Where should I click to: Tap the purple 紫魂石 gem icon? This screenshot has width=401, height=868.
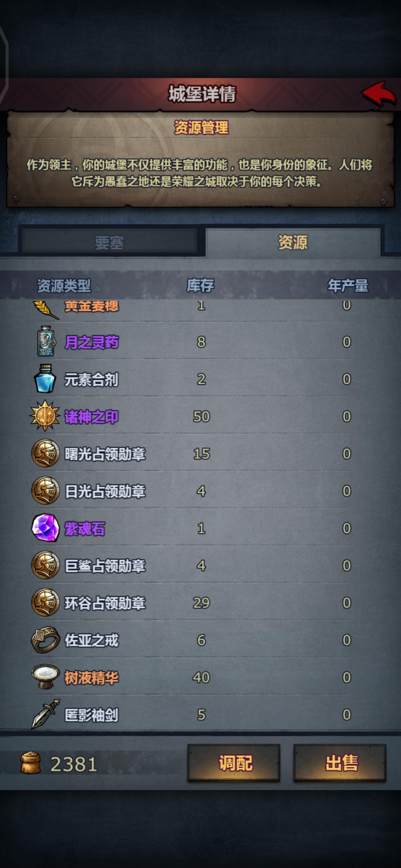(45, 527)
